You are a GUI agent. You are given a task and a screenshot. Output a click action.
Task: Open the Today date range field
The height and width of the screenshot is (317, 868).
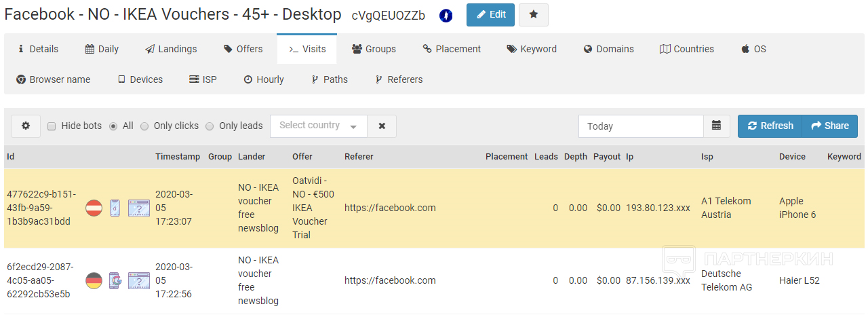pos(641,126)
